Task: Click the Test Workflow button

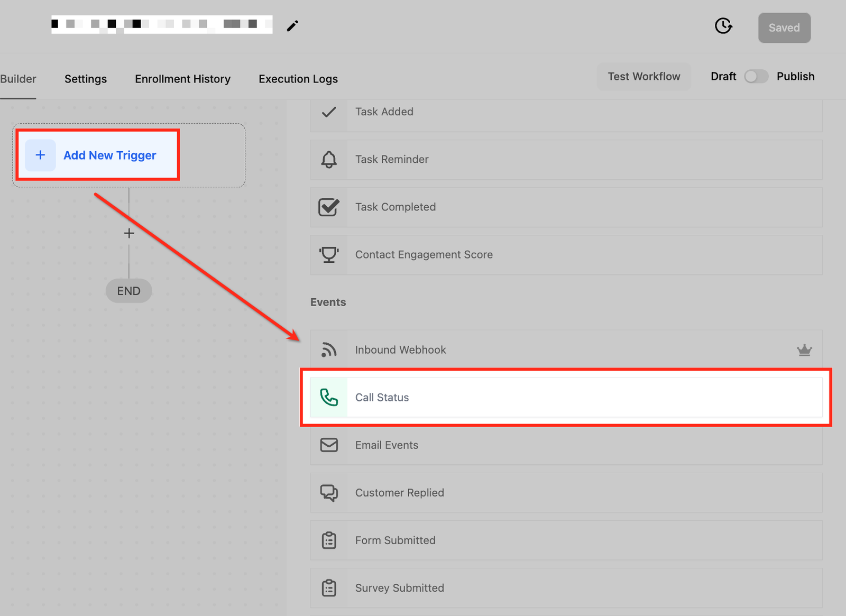Action: coord(644,77)
